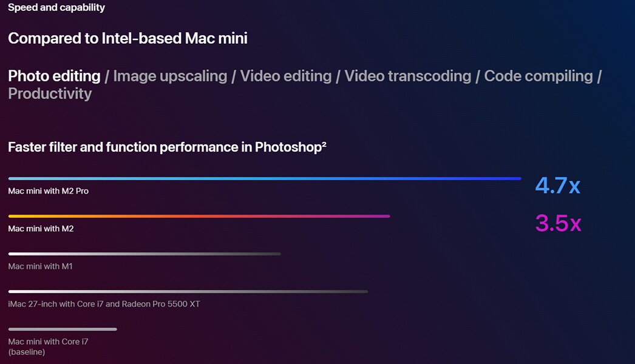Click the blue 4.7x figure
635x364 pixels.
tap(557, 186)
